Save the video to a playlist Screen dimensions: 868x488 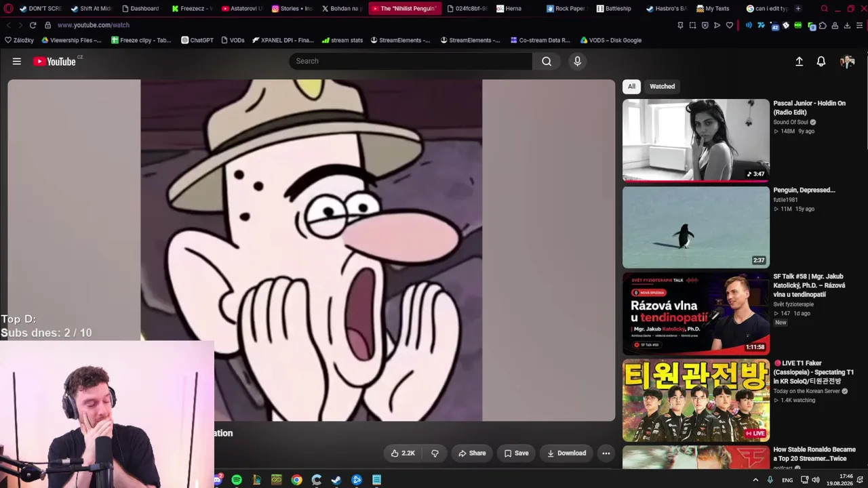[516, 453]
